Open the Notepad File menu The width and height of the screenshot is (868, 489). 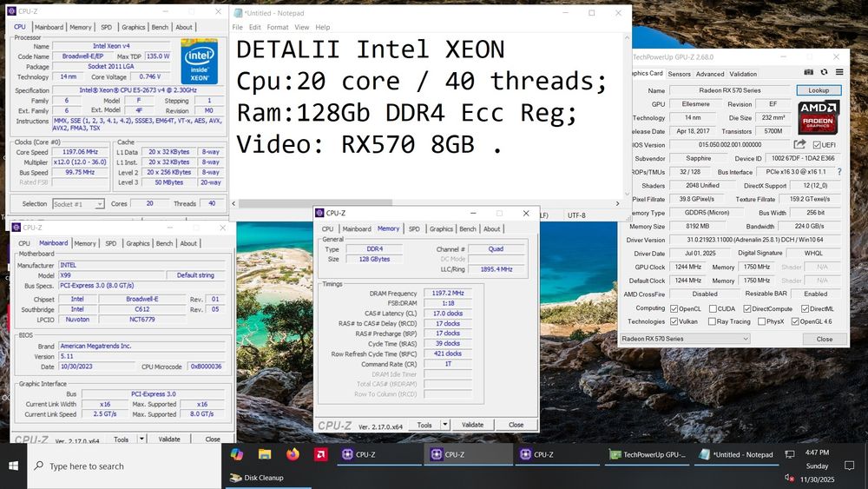coord(238,27)
